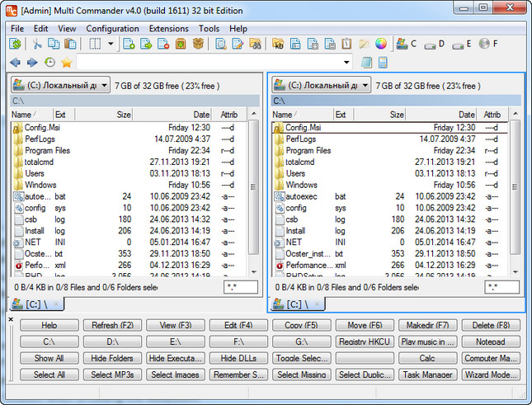The image size is (532, 405).
Task: Open the Extensions menu
Action: (x=168, y=29)
